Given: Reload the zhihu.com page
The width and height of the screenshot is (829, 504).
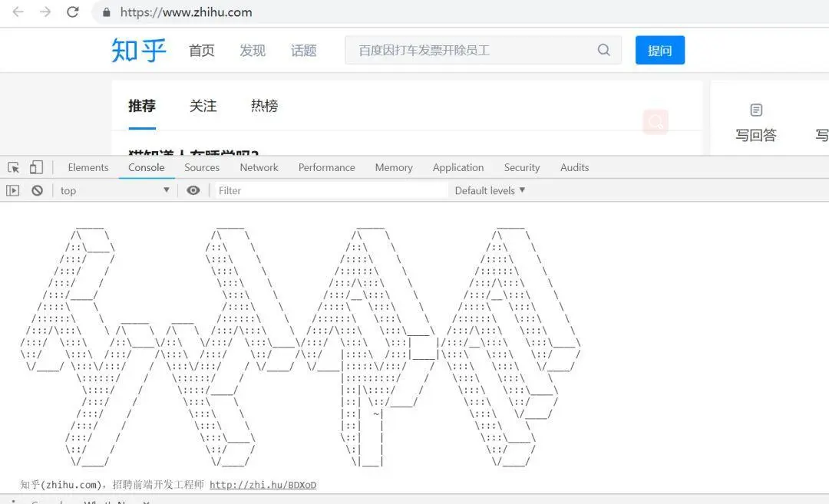Looking at the screenshot, I should pyautogui.click(x=73, y=12).
